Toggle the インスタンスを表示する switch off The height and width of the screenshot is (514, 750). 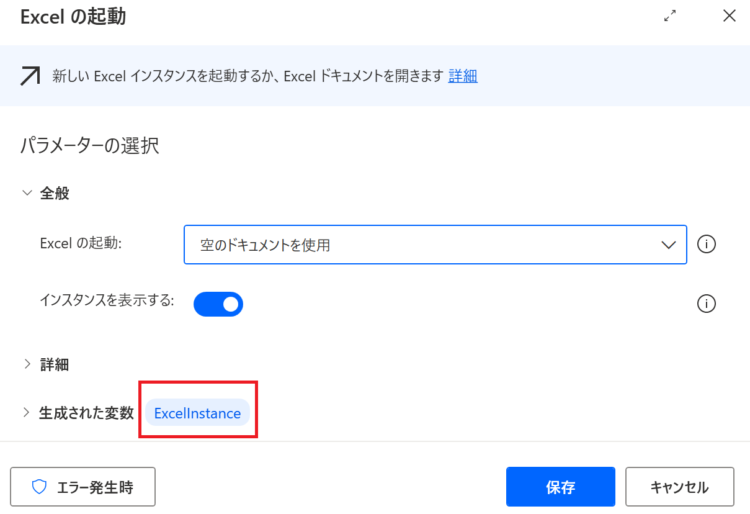click(218, 304)
